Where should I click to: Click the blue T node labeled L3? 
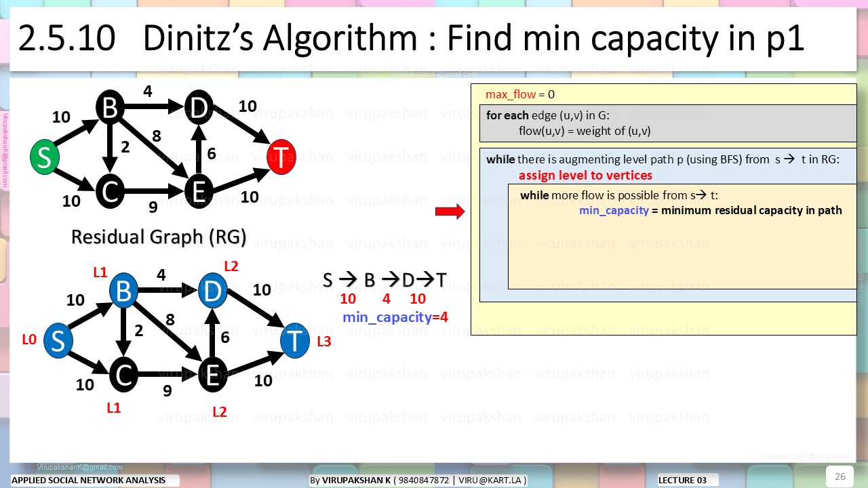[295, 341]
